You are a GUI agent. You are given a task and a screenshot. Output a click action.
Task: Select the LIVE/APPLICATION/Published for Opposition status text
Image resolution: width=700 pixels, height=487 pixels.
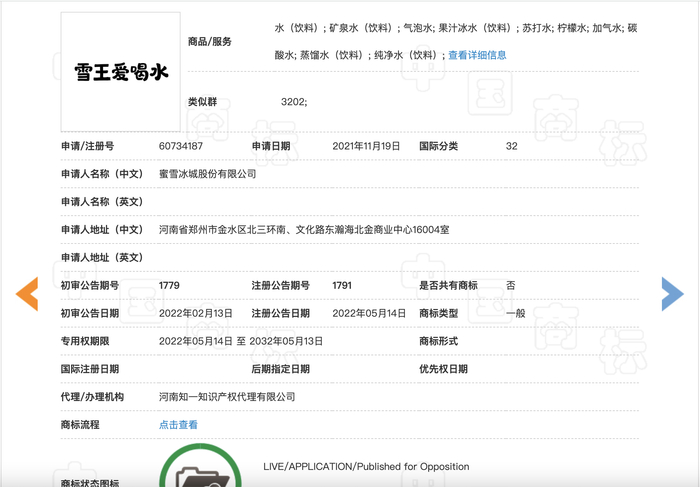[366, 466]
